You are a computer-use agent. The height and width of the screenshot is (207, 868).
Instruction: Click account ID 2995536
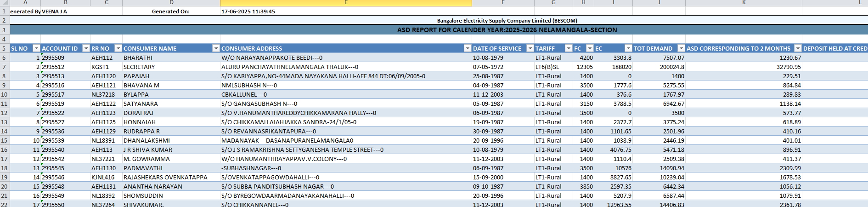(x=53, y=131)
